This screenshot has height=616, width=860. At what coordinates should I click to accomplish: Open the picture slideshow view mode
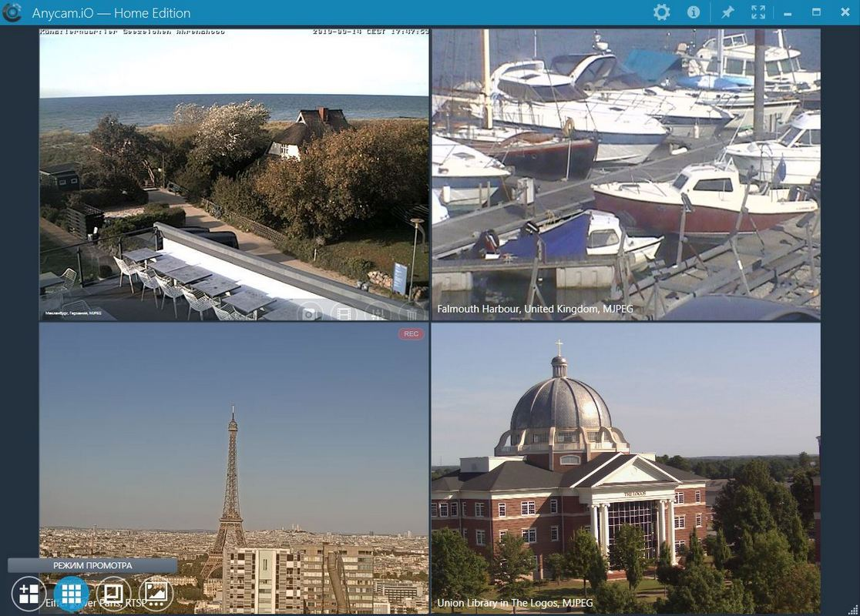click(x=156, y=594)
